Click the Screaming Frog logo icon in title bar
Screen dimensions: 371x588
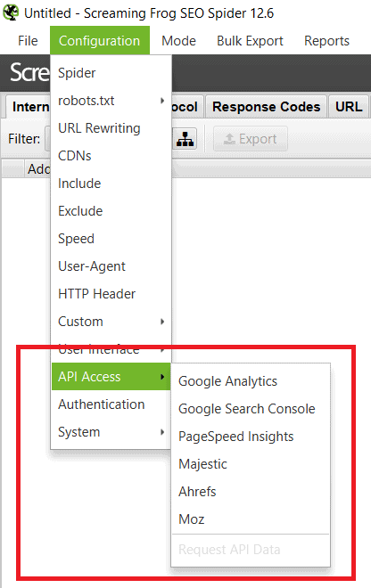click(x=11, y=12)
